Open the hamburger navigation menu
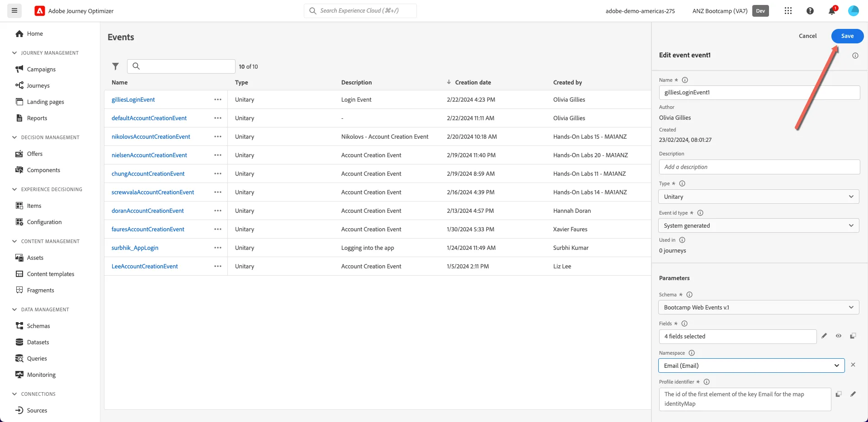Viewport: 868px width, 422px height. click(x=14, y=10)
